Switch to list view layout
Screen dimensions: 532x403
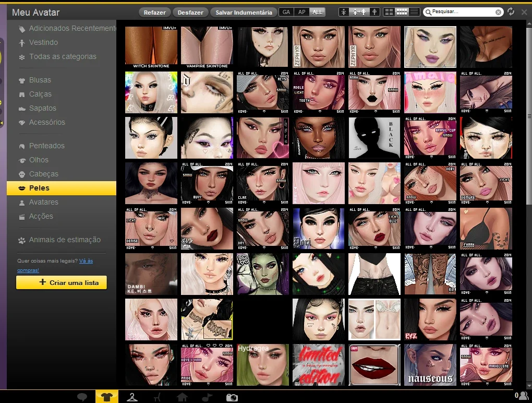coord(414,12)
